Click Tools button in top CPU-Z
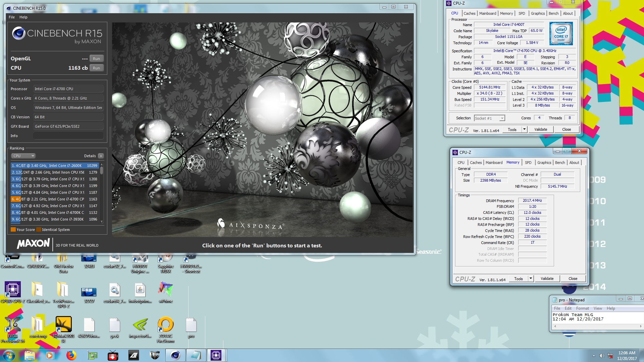The image size is (644, 362). pos(512,129)
